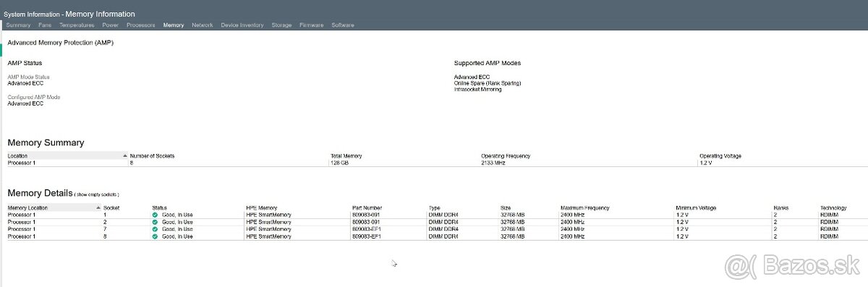Select part number 809083-091 in socket 2 row
The width and height of the screenshot is (868, 287).
(x=365, y=222)
